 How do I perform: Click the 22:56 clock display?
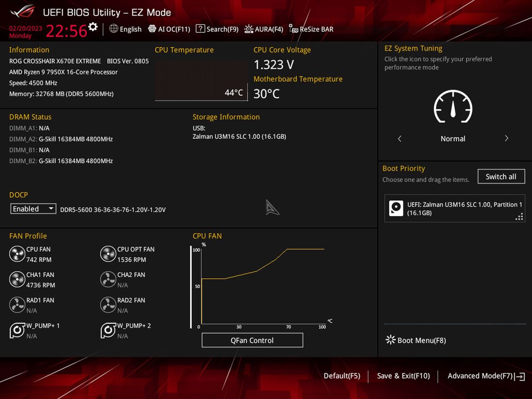click(66, 31)
